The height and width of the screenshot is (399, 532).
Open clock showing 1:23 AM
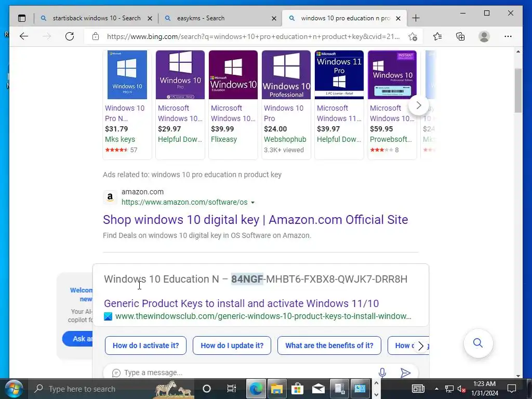pyautogui.click(x=485, y=389)
